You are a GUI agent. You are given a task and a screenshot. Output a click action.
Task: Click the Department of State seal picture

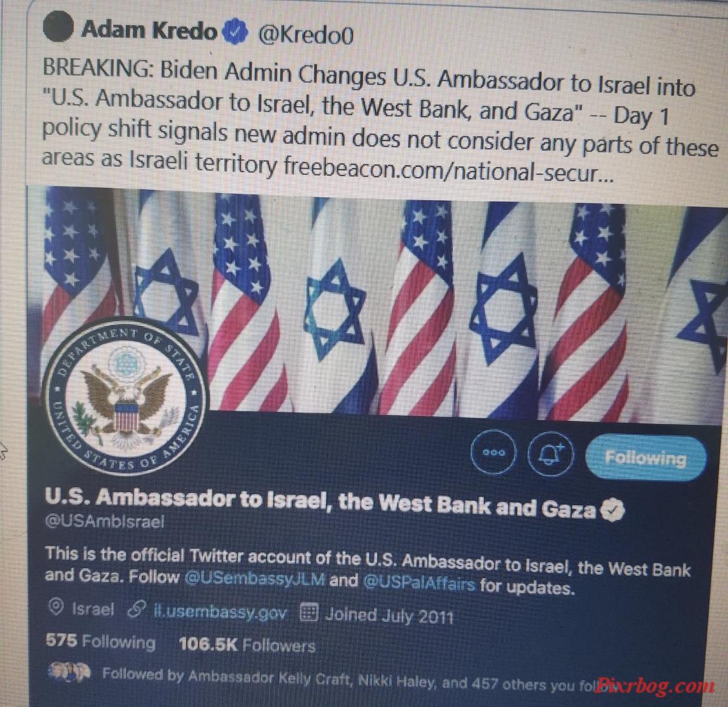[x=124, y=396]
